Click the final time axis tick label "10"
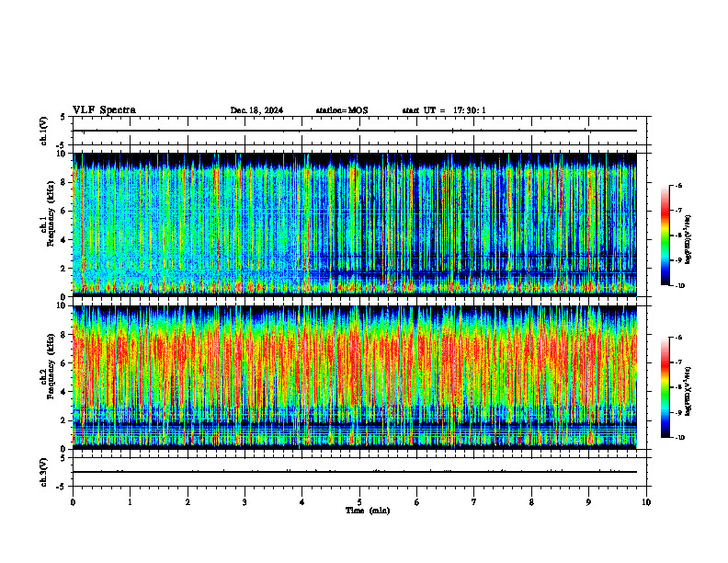 coord(646,502)
